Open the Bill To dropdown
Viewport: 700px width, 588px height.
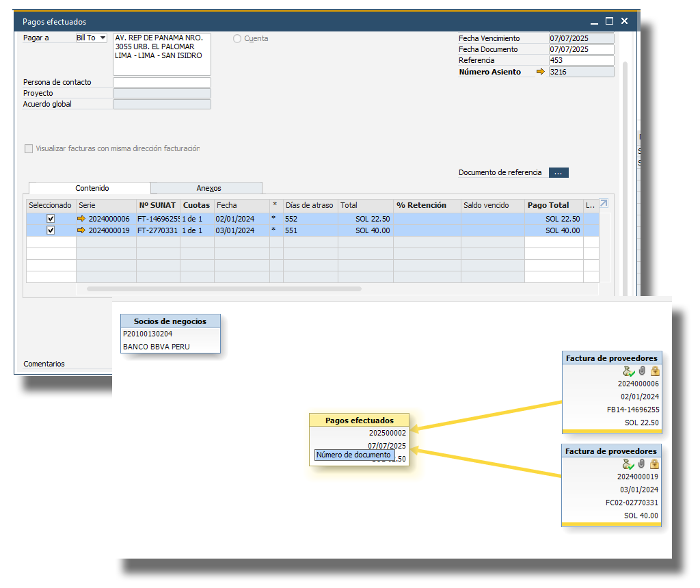click(x=102, y=38)
